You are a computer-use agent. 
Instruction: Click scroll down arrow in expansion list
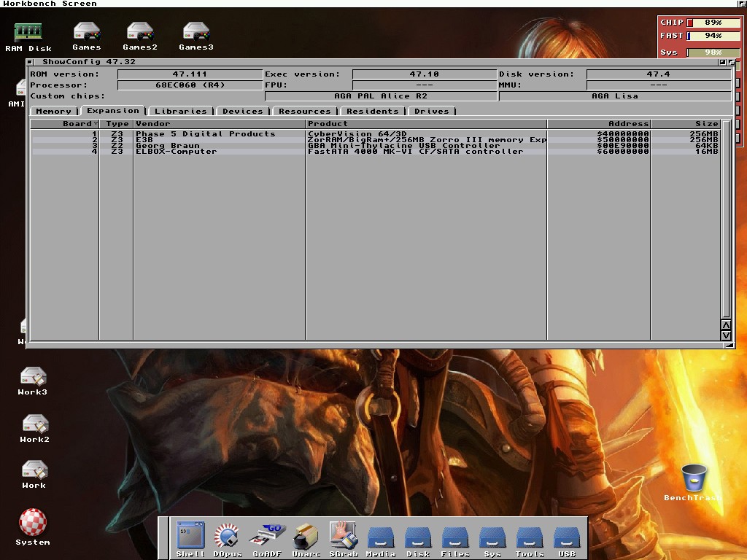pyautogui.click(x=726, y=335)
